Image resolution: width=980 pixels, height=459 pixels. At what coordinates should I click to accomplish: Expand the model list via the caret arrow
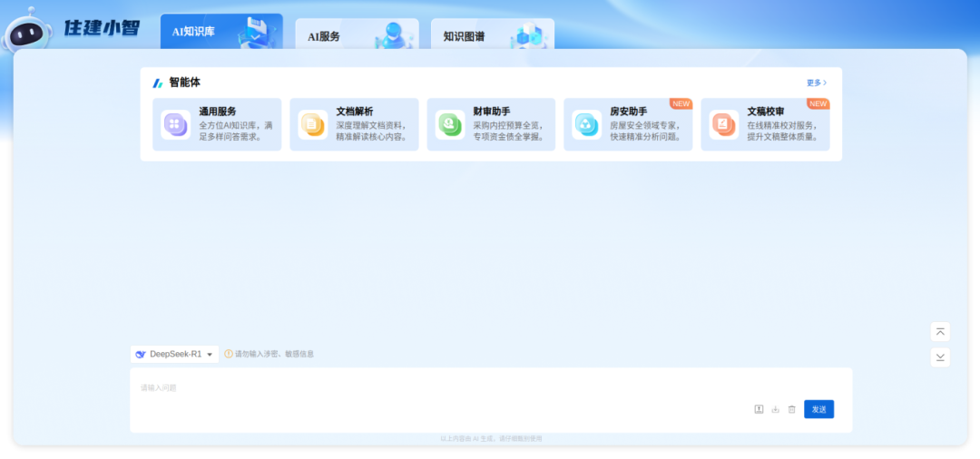pyautogui.click(x=210, y=355)
